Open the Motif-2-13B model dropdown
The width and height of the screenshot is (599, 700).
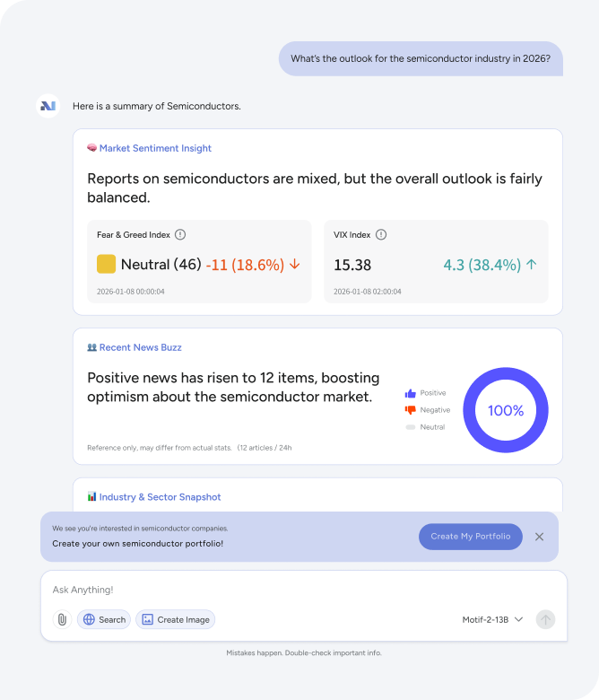[x=492, y=619]
